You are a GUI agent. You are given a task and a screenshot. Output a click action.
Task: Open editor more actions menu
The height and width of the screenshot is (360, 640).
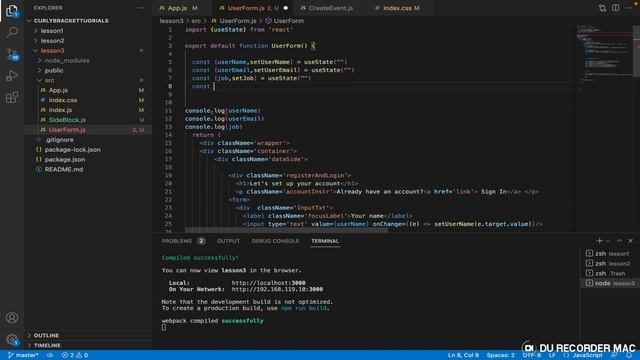click(x=629, y=8)
